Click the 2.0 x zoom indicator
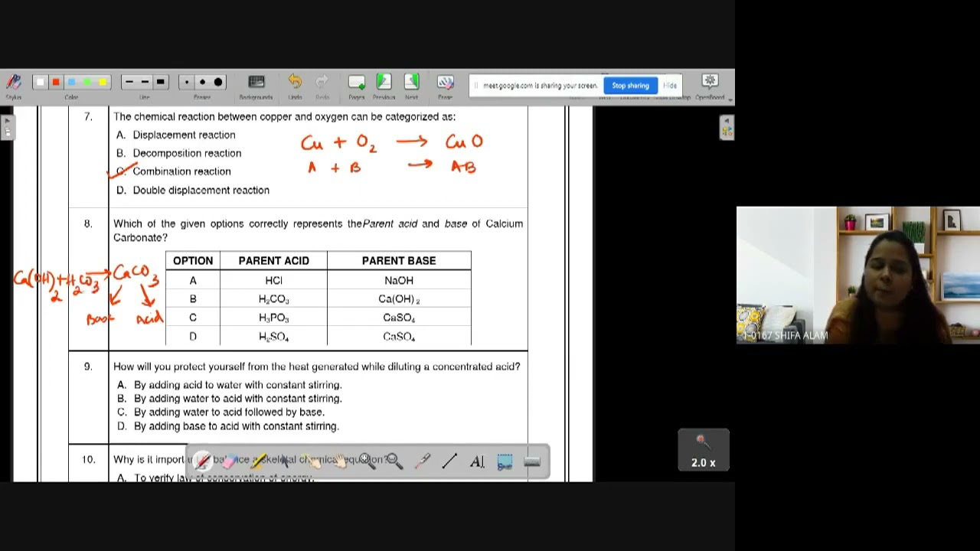The width and height of the screenshot is (980, 551). 704,450
